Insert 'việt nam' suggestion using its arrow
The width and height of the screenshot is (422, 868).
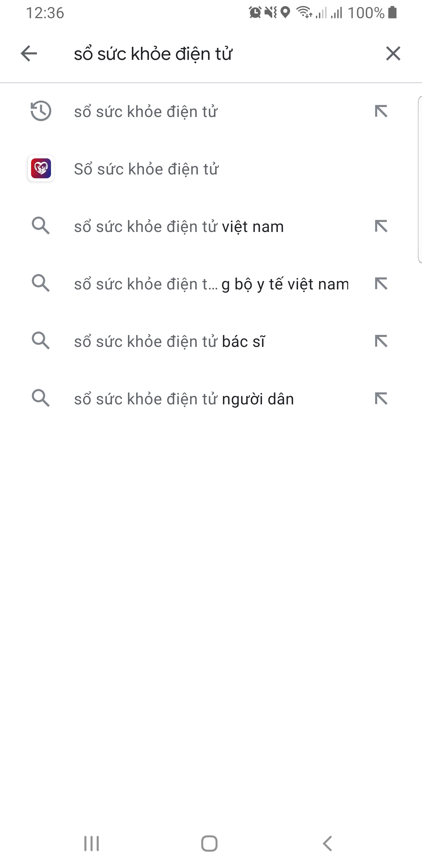381,226
